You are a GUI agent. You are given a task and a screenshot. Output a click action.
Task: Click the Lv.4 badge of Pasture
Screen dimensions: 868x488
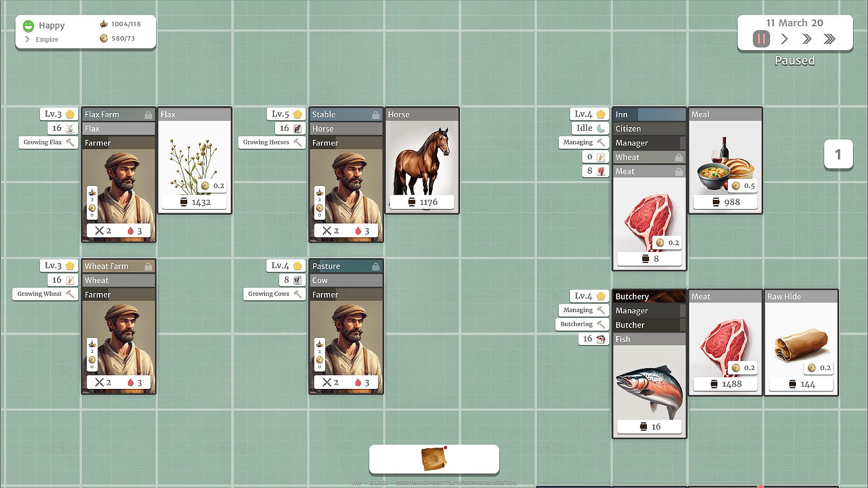tap(286, 265)
